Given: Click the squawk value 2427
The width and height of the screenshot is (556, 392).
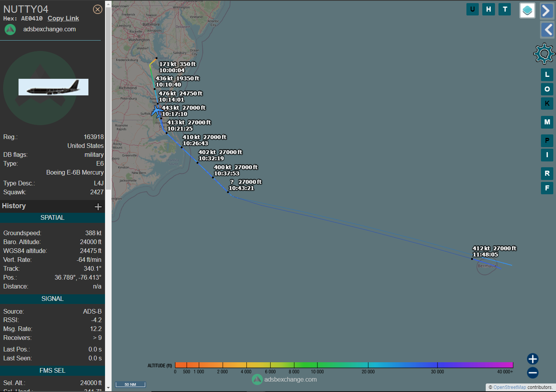Looking at the screenshot, I should pyautogui.click(x=97, y=192).
